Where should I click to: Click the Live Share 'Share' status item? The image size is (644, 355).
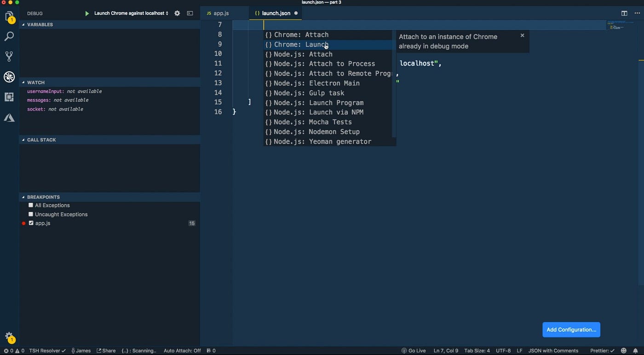(x=106, y=351)
